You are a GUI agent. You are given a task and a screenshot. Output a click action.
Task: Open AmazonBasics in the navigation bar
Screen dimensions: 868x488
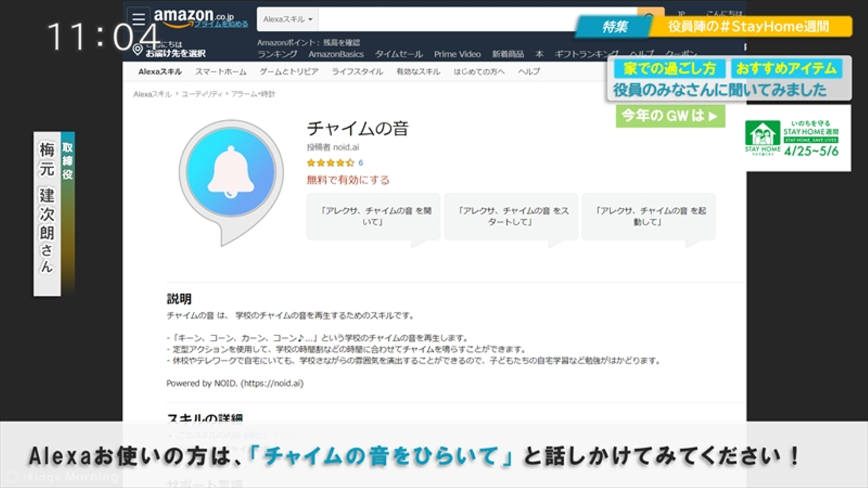(x=336, y=54)
